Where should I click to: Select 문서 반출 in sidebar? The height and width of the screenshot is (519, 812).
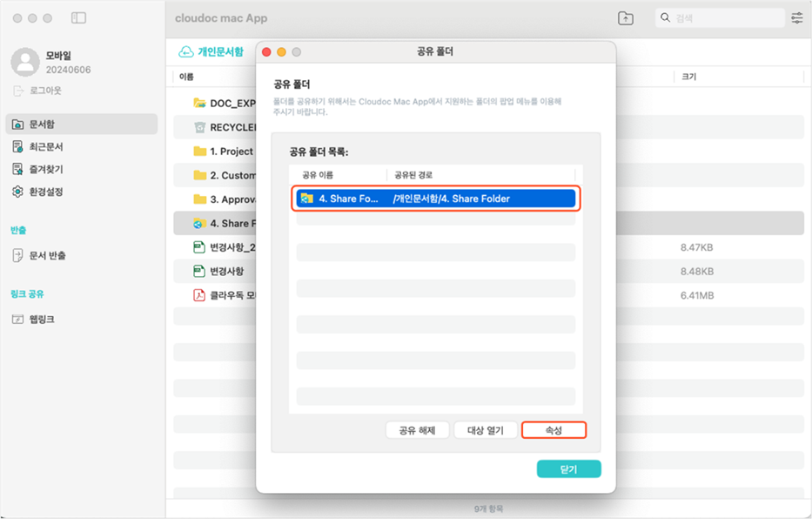coord(48,256)
